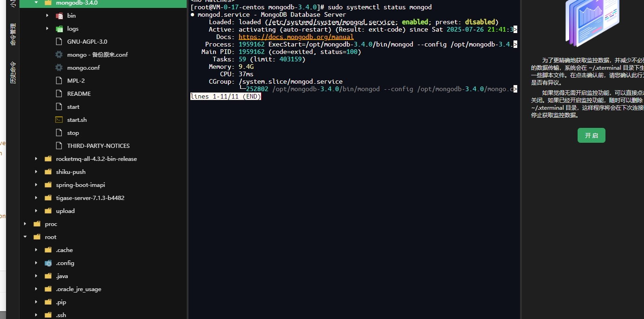Click the .java folder icon
Screen dimensions: 644x319
click(x=48, y=276)
